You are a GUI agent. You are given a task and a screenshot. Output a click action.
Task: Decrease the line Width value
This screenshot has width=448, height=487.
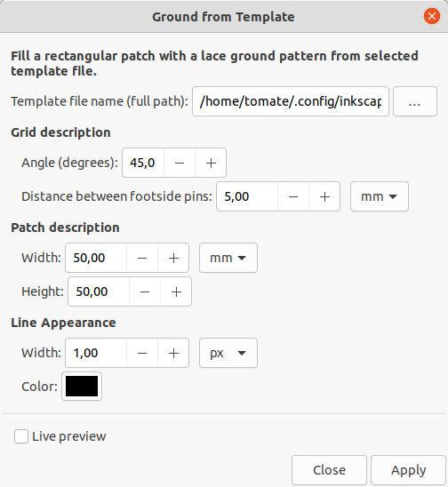coord(142,353)
